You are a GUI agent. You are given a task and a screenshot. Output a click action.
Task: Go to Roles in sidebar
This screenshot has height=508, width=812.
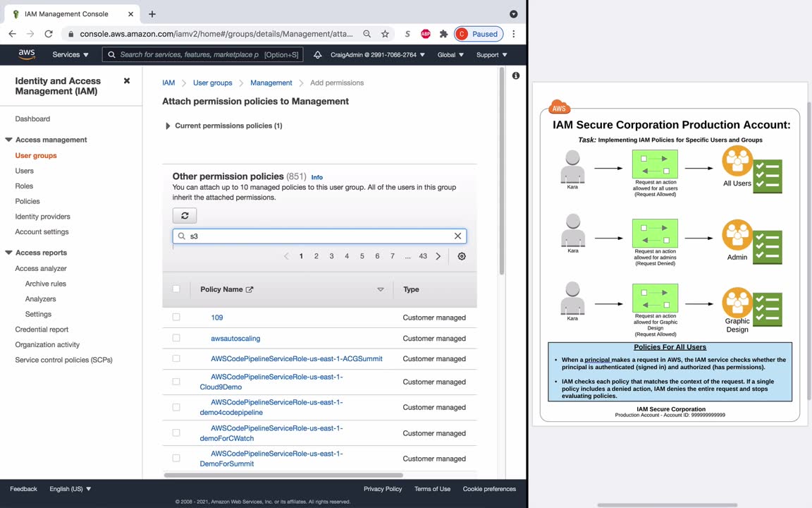pos(24,186)
